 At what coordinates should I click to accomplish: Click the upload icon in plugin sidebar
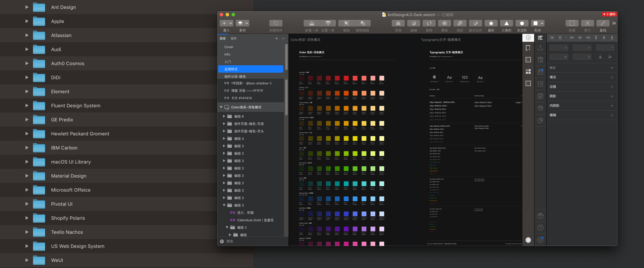coord(540,48)
